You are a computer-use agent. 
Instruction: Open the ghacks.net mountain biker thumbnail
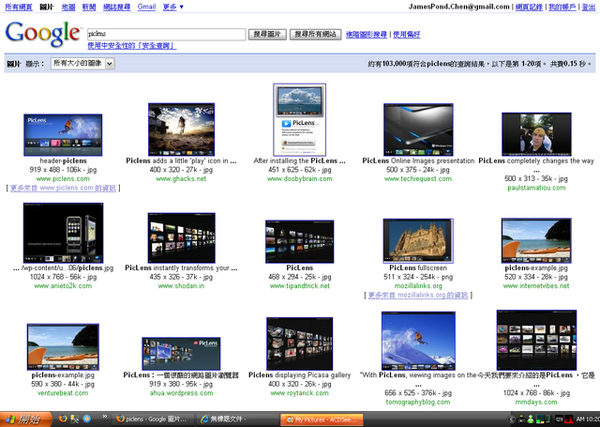click(181, 129)
